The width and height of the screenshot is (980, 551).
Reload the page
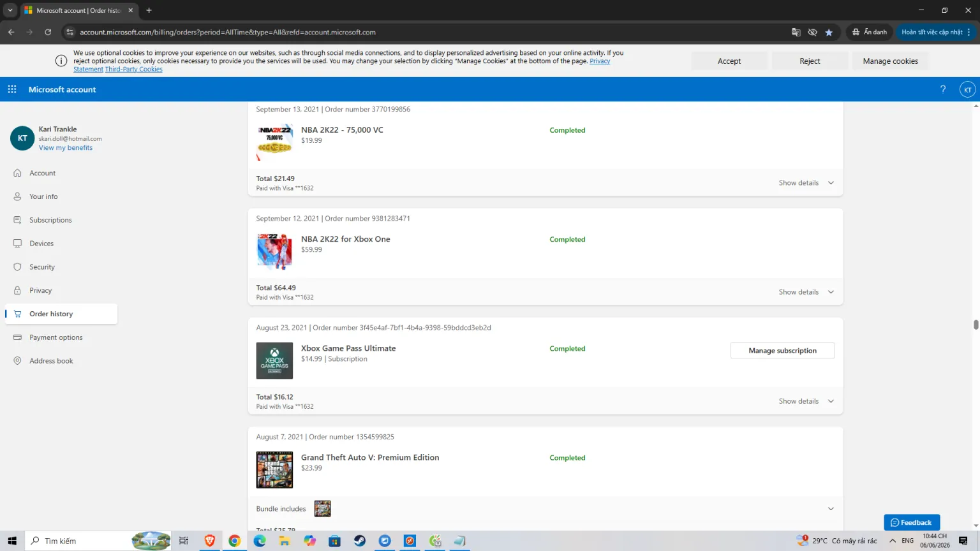[x=48, y=32]
